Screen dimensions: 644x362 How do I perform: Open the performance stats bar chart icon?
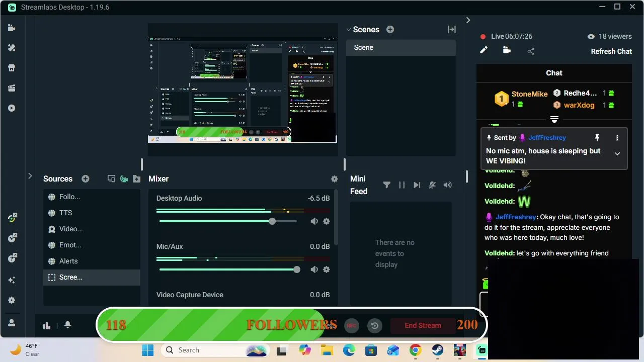click(47, 325)
